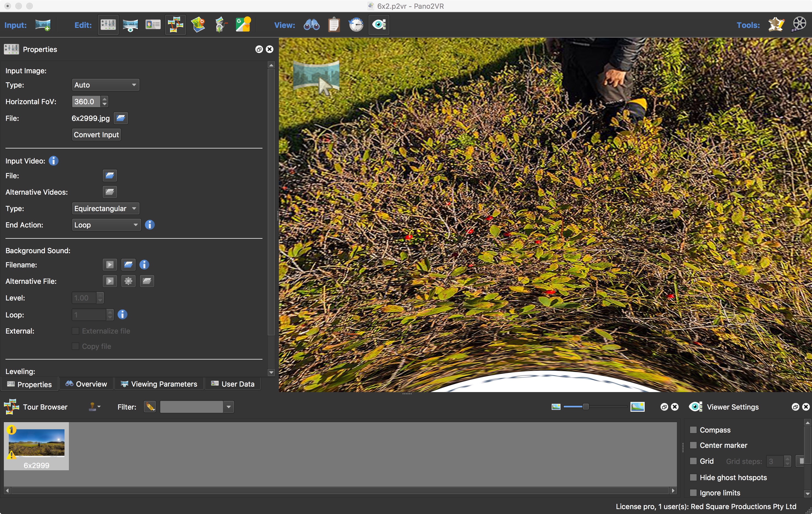This screenshot has width=812, height=514.
Task: Open the List View clipboard icon
Action: [334, 25]
